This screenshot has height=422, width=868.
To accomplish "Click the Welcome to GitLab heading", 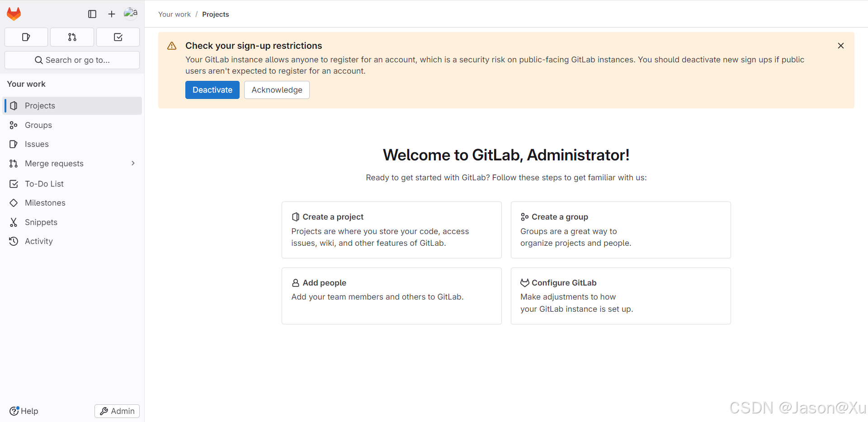I will tap(506, 155).
